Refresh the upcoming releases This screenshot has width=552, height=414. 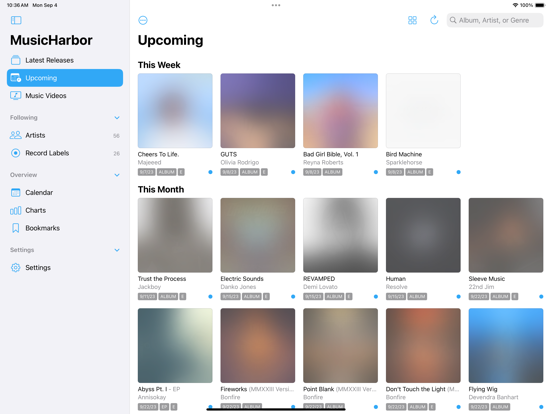434,20
